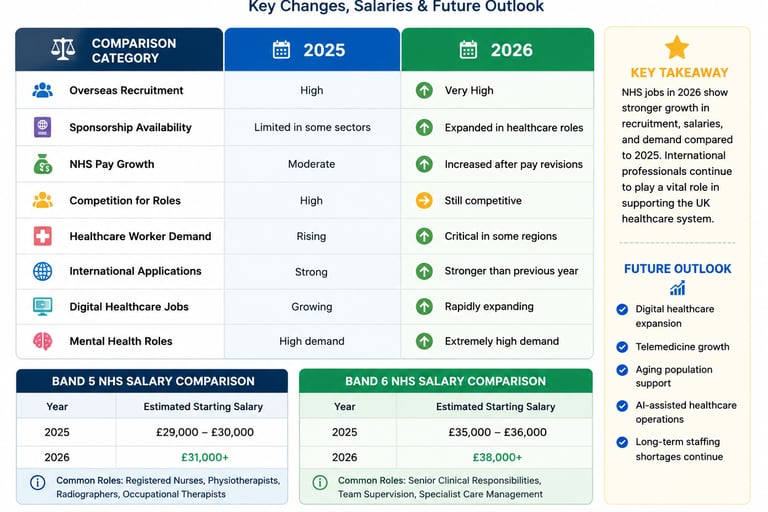The height and width of the screenshot is (512, 768).
Task: Click the monitor icon beside Digital Healthcare Jobs
Action: (x=43, y=306)
